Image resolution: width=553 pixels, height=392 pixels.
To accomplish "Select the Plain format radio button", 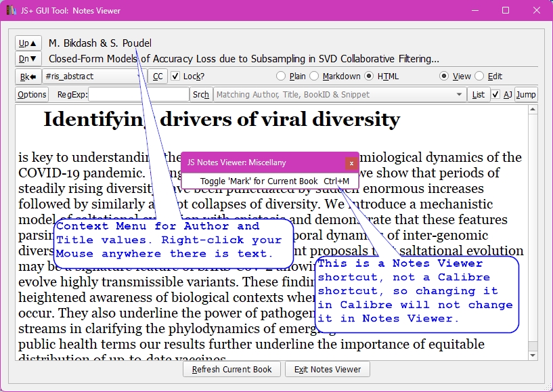I will click(281, 77).
